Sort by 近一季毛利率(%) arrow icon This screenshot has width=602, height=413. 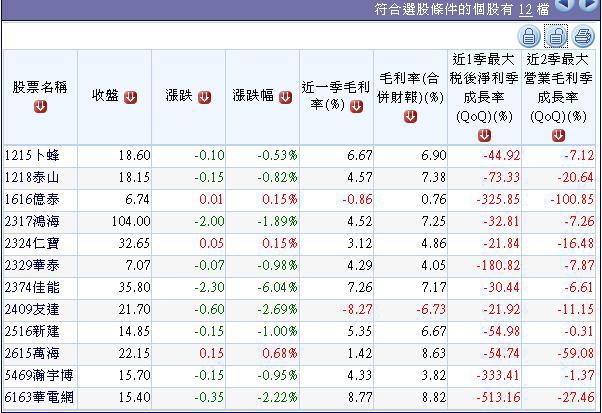(357, 106)
